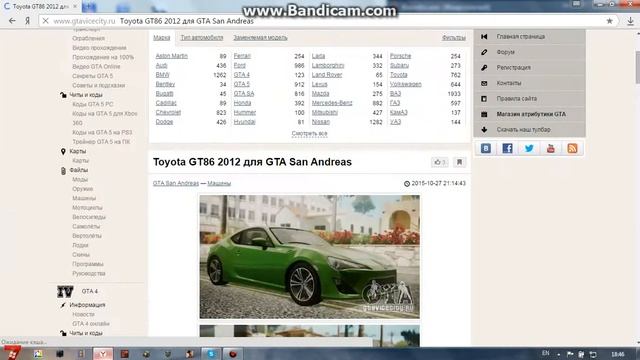Like the Toyota GT86 mod
640x360 pixels.
coord(440,162)
